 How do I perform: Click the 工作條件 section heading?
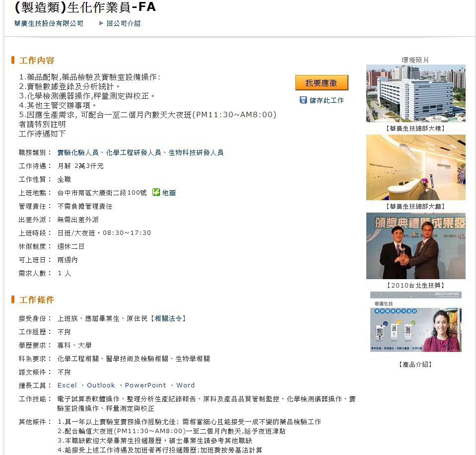coord(37,300)
